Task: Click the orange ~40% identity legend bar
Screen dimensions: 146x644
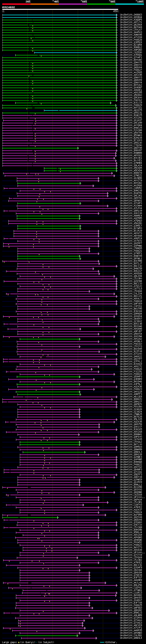Action: point(45,4)
